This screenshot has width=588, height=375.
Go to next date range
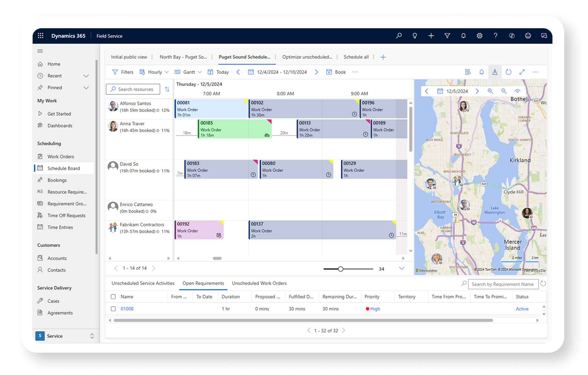click(x=316, y=72)
